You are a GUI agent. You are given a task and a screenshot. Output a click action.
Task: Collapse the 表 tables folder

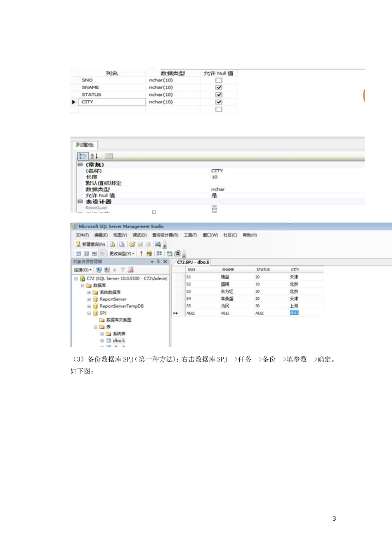(x=95, y=327)
